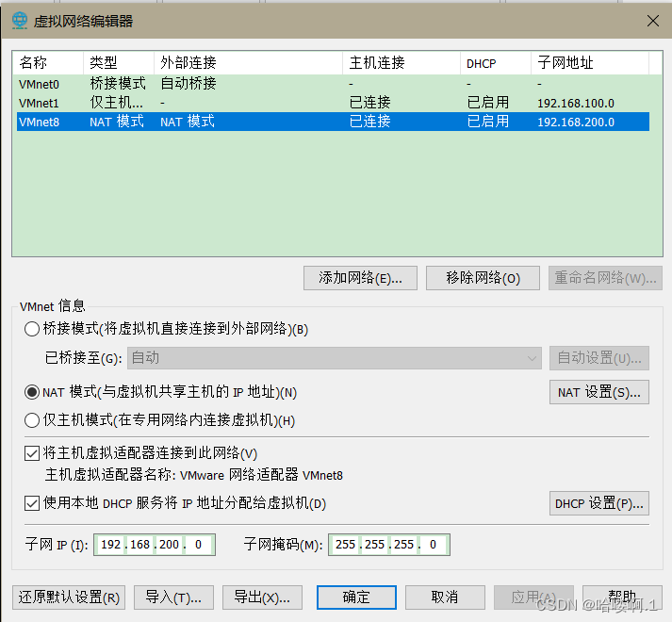Click the 名称 column header
The image size is (672, 622).
pyautogui.click(x=48, y=63)
